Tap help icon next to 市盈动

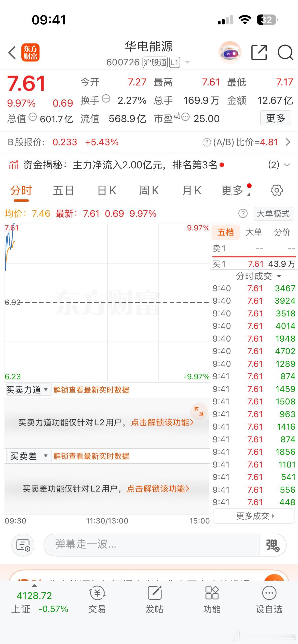[185, 117]
